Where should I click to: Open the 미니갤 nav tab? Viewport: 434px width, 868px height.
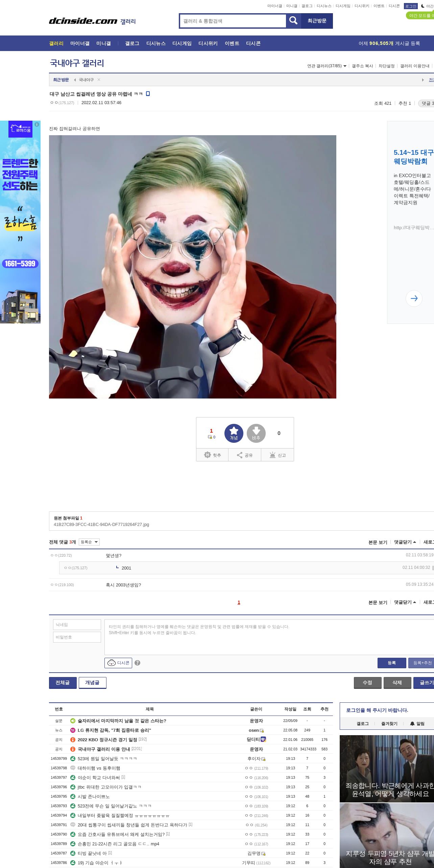103,43
